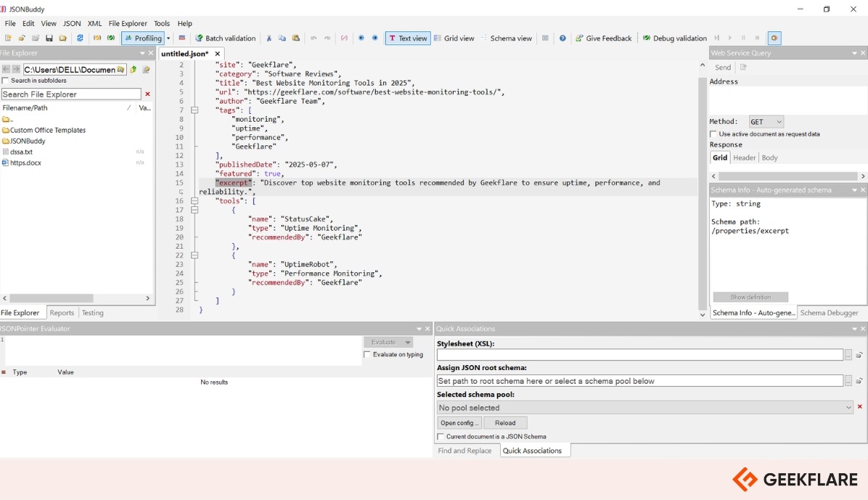868x500 pixels.
Task: Click the step-over debug control icon
Action: [716, 38]
